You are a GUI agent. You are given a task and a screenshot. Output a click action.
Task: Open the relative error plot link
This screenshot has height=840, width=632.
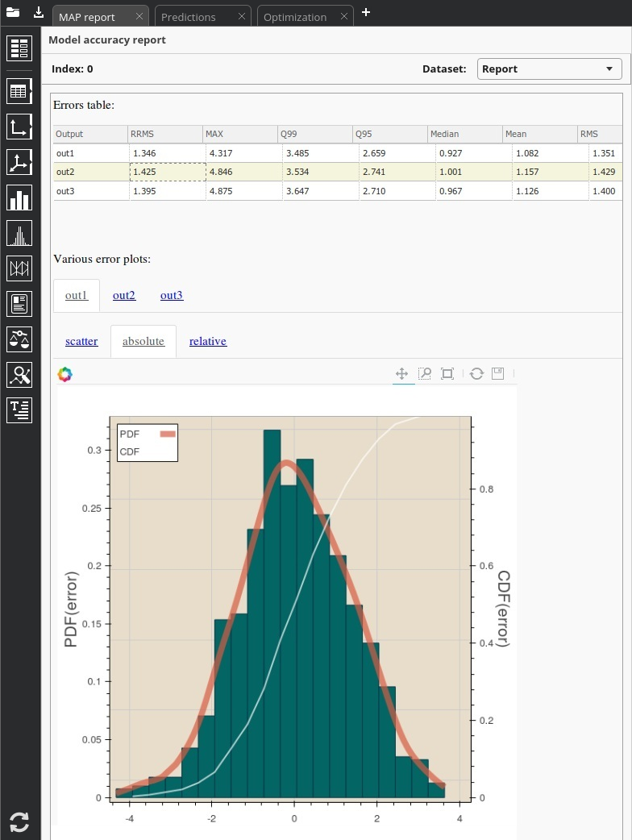coord(208,341)
